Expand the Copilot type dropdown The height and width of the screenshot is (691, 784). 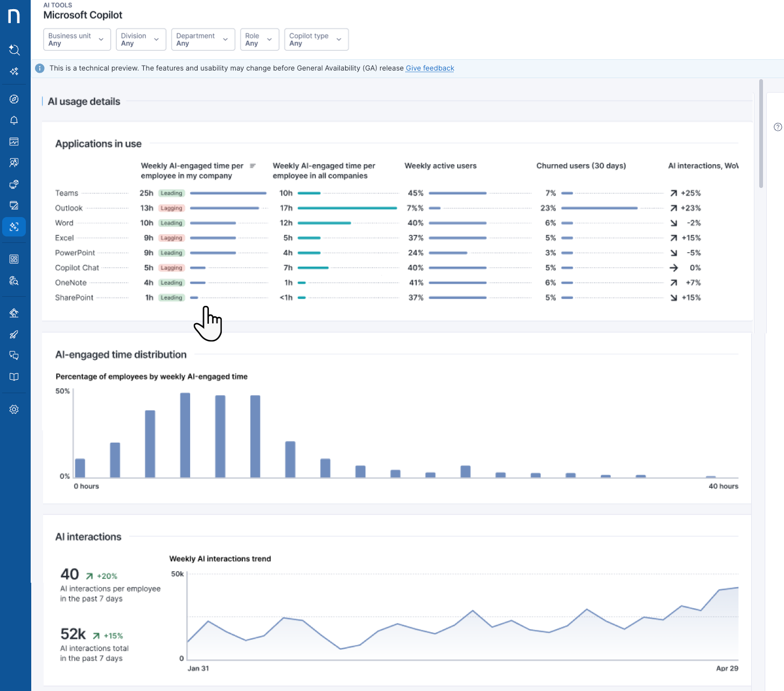click(x=316, y=39)
